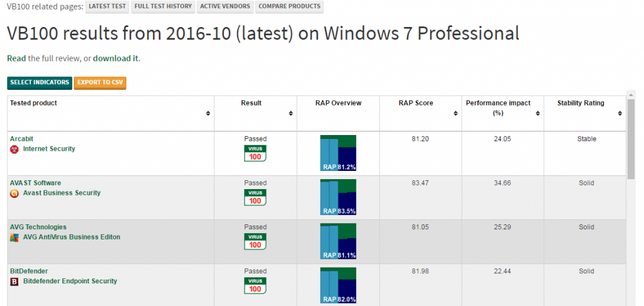Click performance impact value 25.29
644x306 pixels.
click(502, 227)
